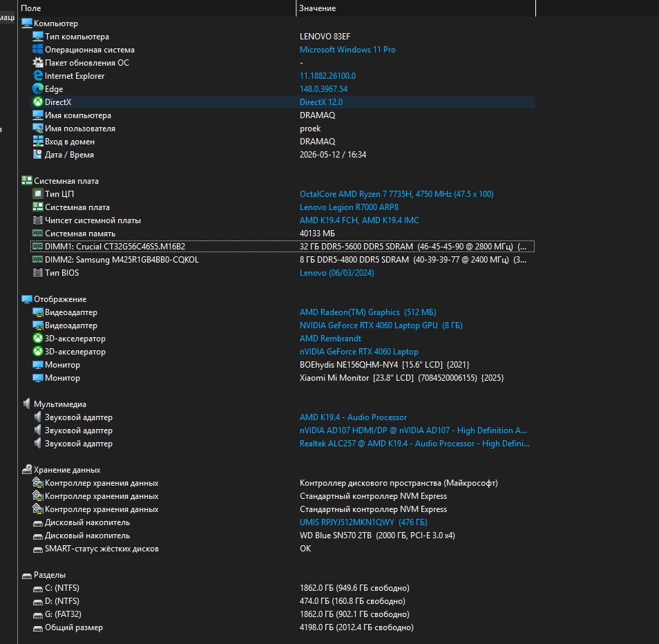Click the chip icon beside Чипсет системной платы
Viewport: 659px width, 644px height.
[38, 220]
